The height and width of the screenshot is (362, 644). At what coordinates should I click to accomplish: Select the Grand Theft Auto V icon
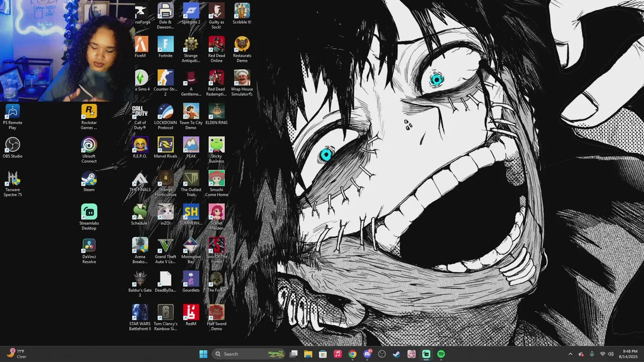[166, 250]
